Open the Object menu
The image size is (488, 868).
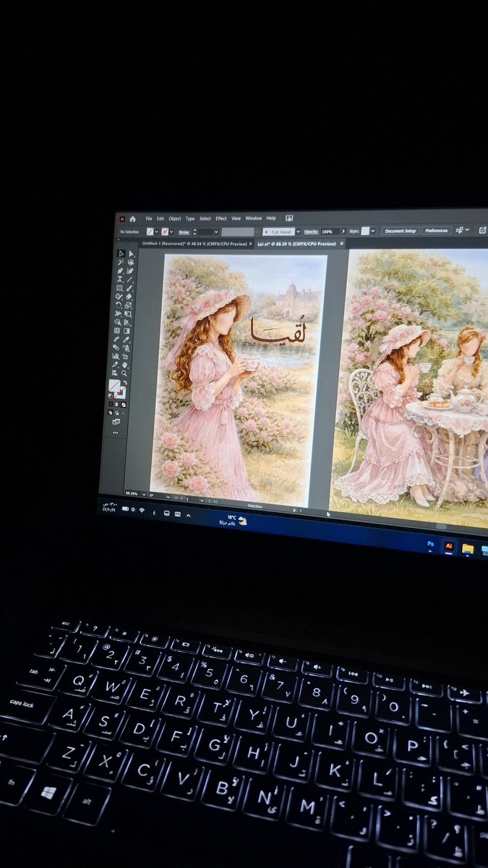point(175,218)
